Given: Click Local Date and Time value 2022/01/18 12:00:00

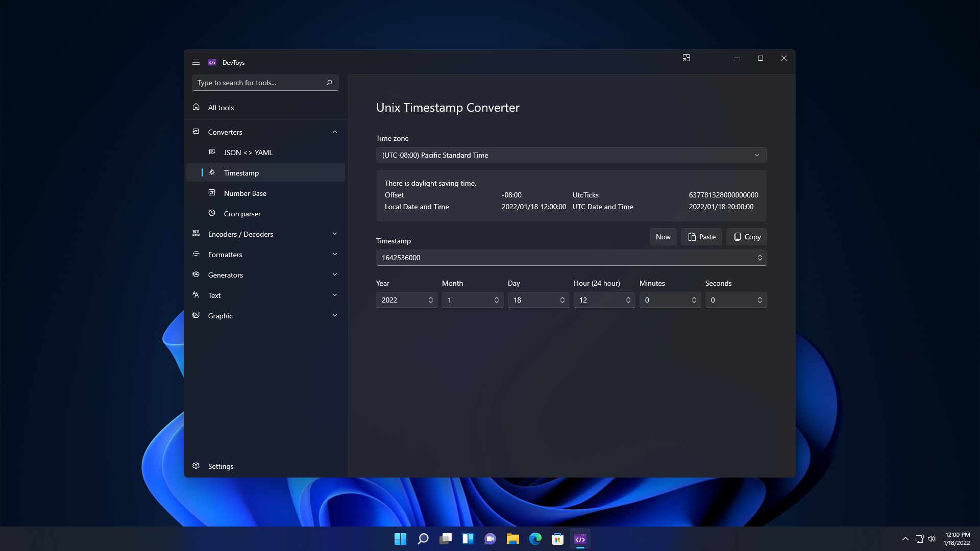Looking at the screenshot, I should [x=534, y=207].
